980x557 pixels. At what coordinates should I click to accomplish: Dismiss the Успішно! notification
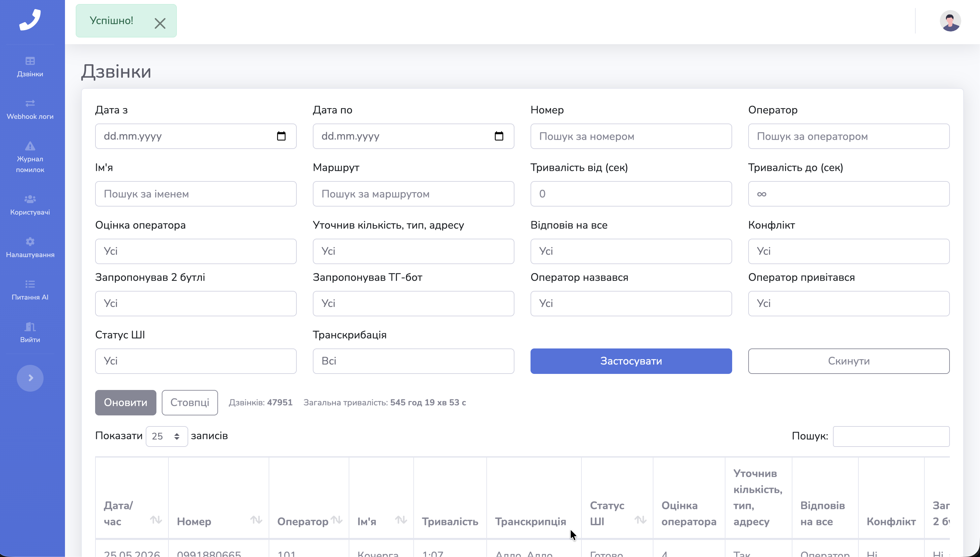[x=160, y=23]
